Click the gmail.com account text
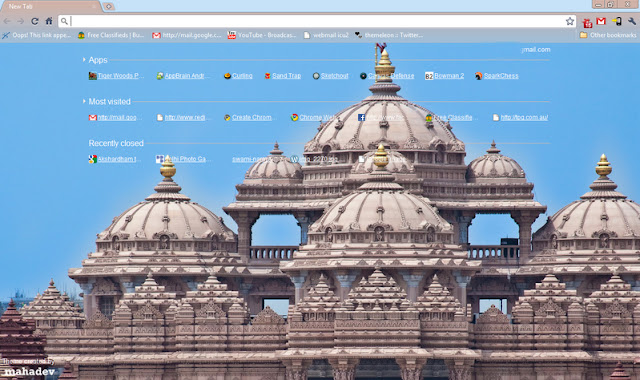Viewport: 640px width, 380px height. [536, 50]
